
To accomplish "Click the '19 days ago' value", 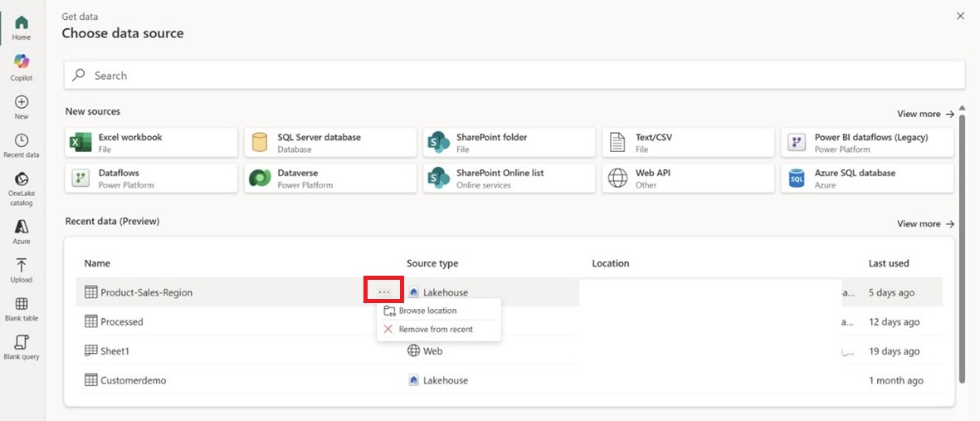I will [894, 351].
